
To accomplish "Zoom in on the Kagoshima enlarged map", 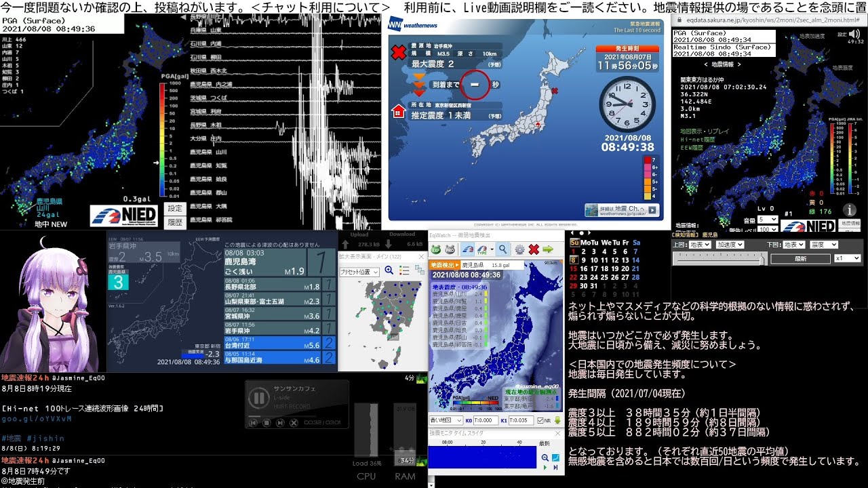I will 389,270.
